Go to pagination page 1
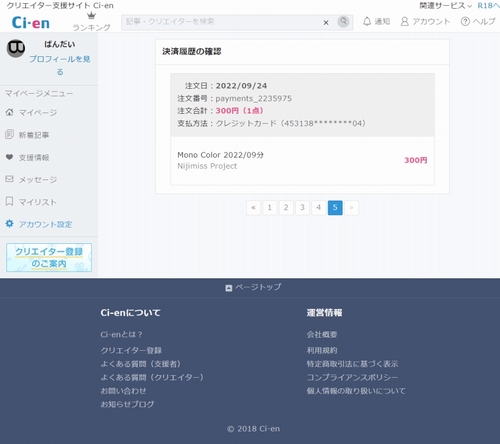Screen dimensions: 500x444 pos(270,208)
